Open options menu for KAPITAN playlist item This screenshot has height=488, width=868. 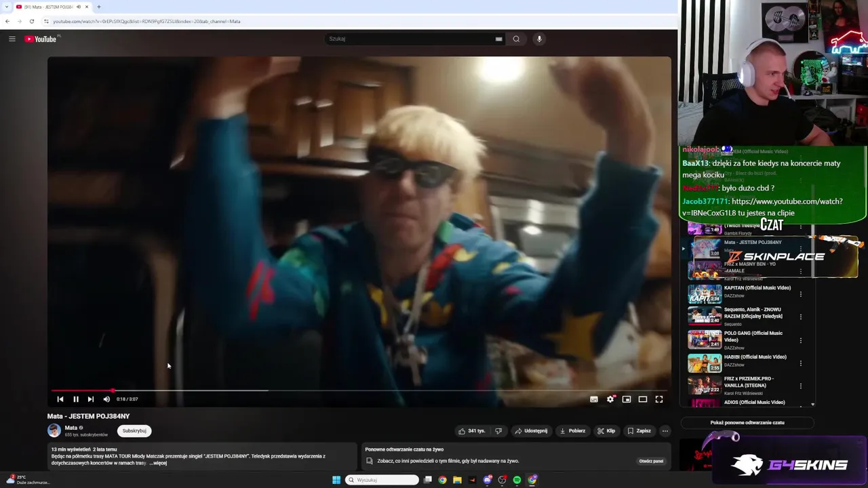click(801, 294)
